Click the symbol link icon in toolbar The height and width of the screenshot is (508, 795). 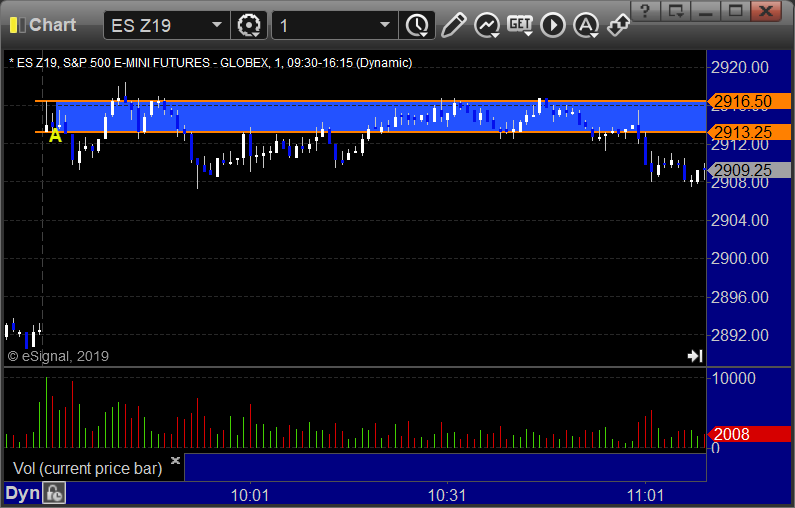pyautogui.click(x=618, y=25)
